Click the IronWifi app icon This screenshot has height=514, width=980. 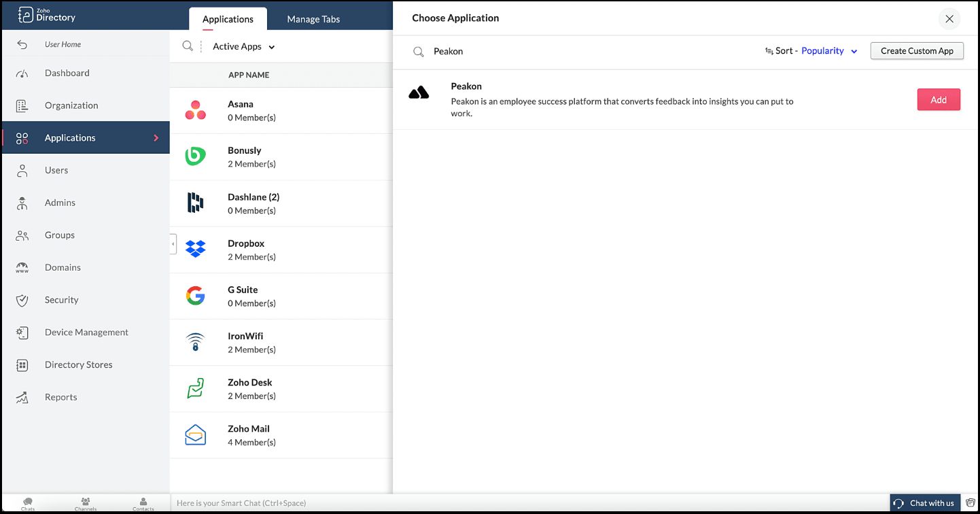pyautogui.click(x=196, y=342)
